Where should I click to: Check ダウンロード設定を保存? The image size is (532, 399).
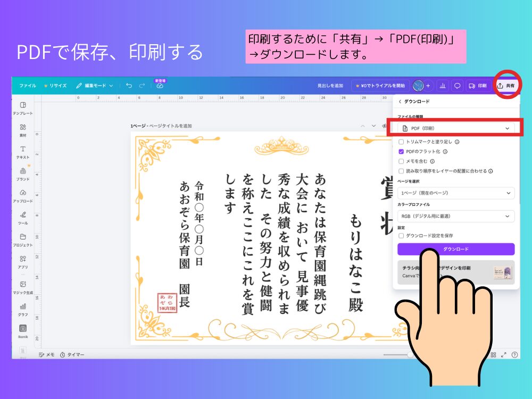click(401, 236)
